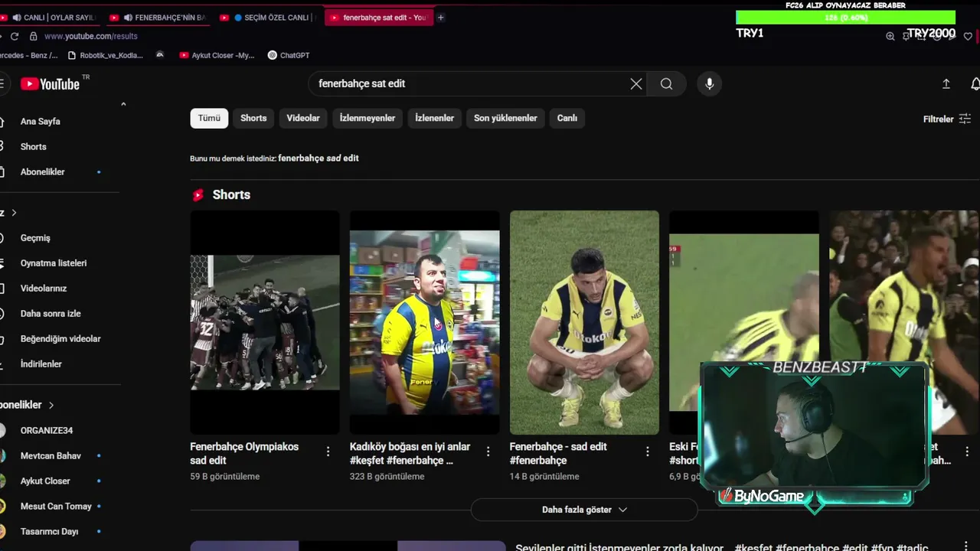Open Mesut Can Tomay channel
Image resolution: width=980 pixels, height=551 pixels.
tap(56, 506)
